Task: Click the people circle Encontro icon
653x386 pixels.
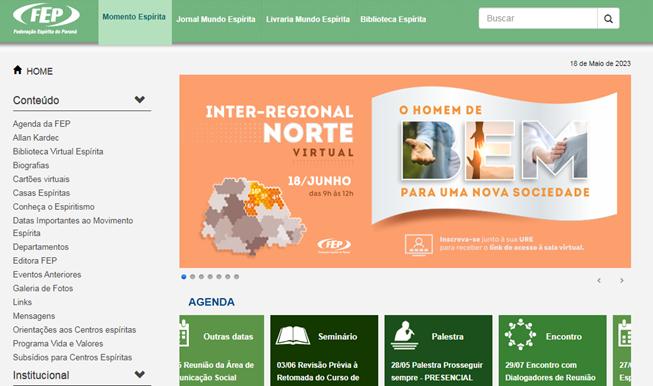Action: (520, 334)
